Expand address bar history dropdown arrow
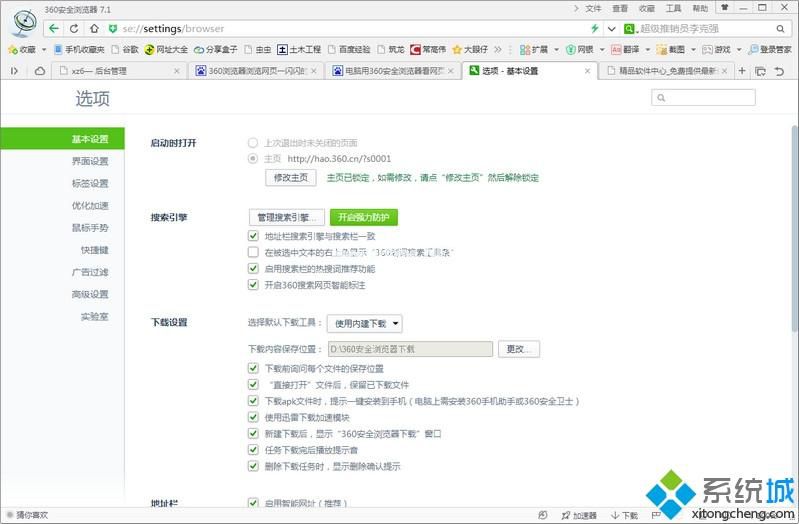The image size is (799, 524). pyautogui.click(x=611, y=29)
